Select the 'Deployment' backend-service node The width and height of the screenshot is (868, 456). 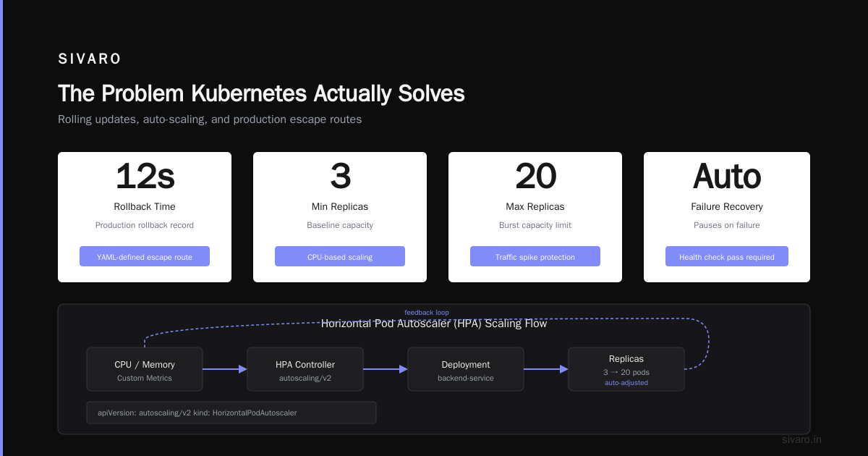(466, 369)
